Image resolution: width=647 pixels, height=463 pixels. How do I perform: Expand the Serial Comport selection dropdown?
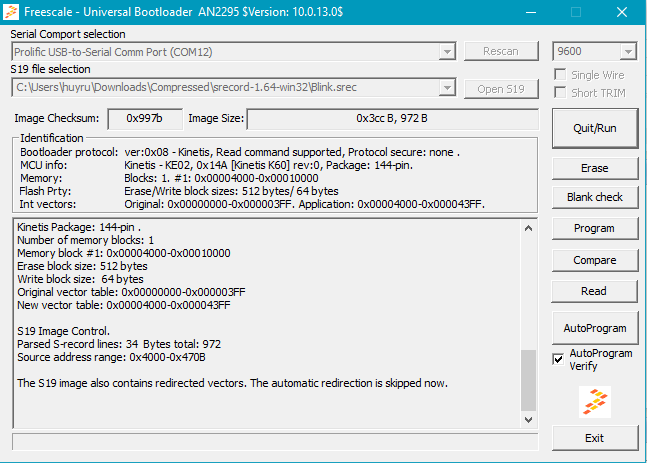click(447, 52)
